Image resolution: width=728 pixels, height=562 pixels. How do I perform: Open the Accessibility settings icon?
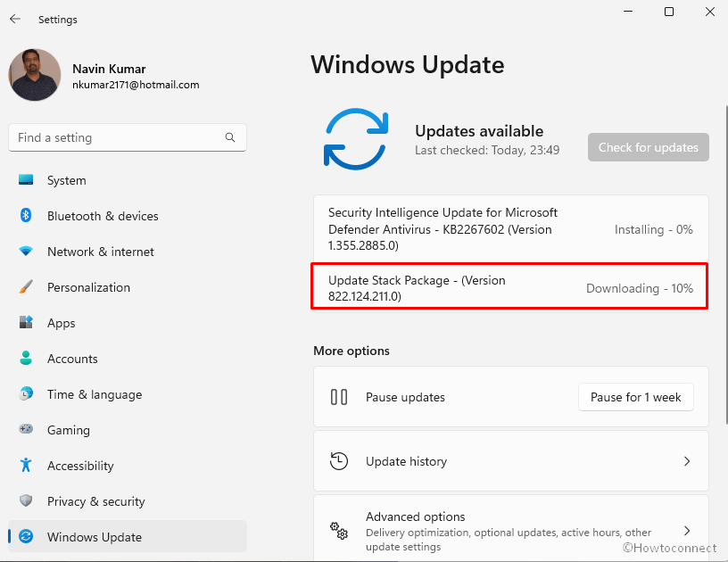[28, 466]
